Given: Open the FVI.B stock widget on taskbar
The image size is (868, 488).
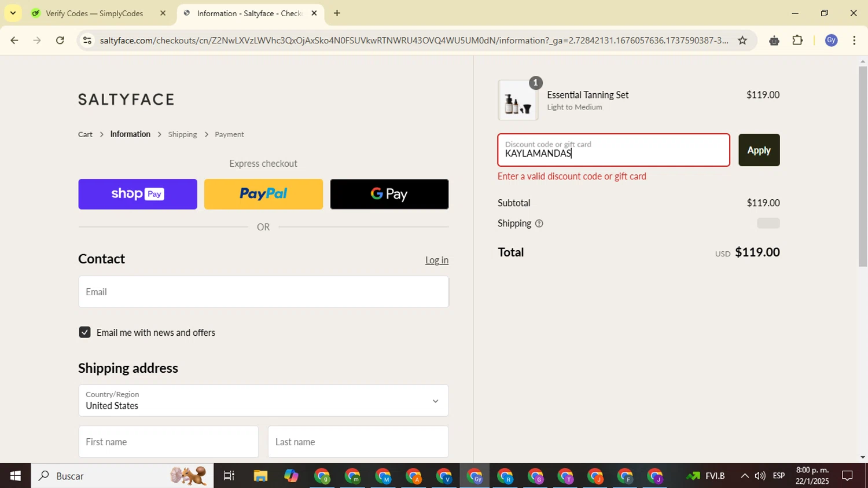Looking at the screenshot, I should click(705, 476).
